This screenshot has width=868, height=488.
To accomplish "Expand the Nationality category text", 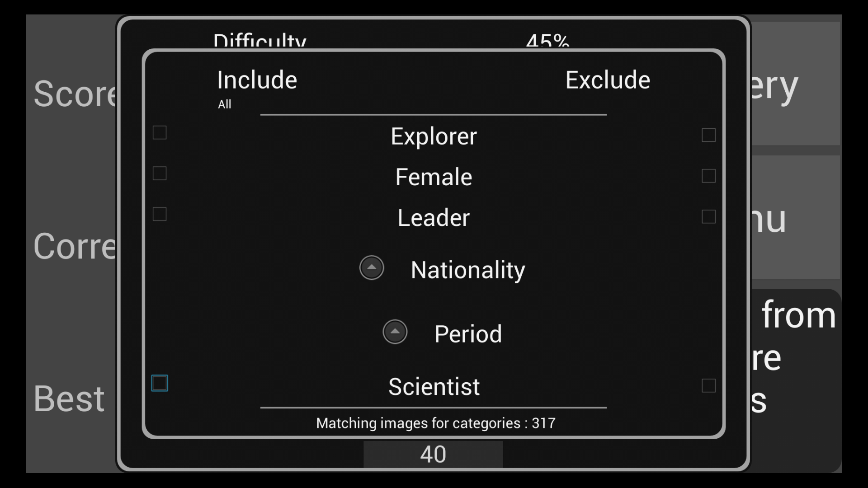I will point(467,270).
